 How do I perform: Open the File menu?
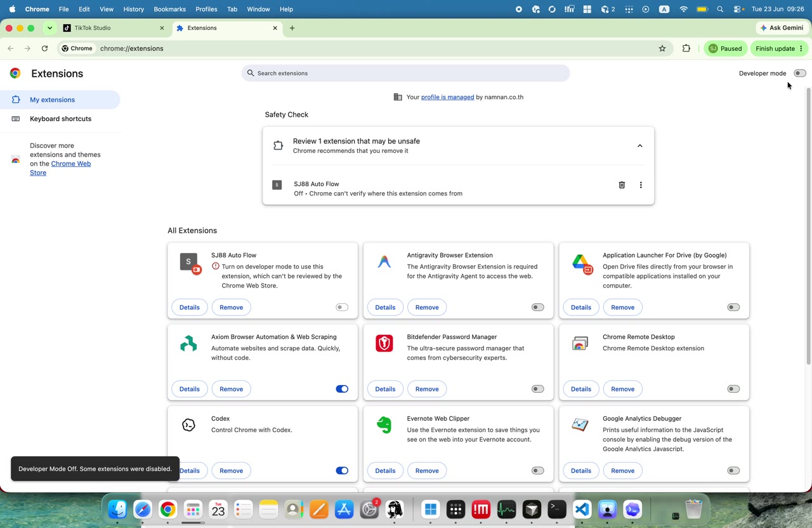coord(63,10)
